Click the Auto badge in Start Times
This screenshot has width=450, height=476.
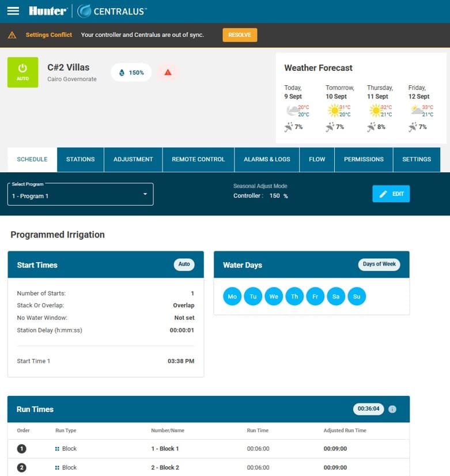(184, 265)
